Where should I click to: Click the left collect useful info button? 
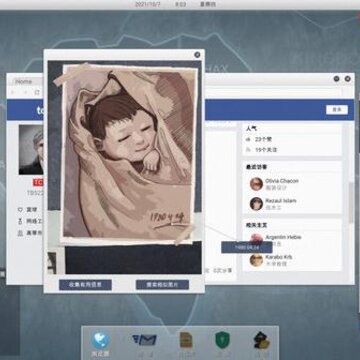point(85,285)
